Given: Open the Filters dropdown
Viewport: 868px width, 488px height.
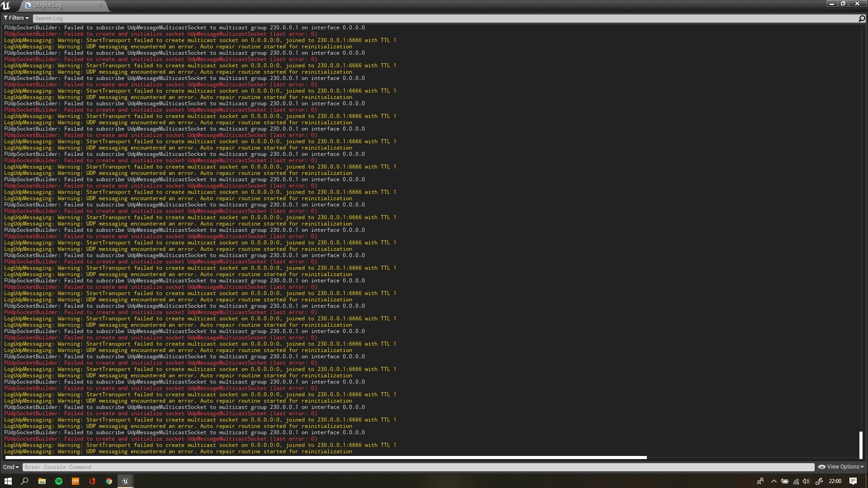Looking at the screenshot, I should pos(16,18).
